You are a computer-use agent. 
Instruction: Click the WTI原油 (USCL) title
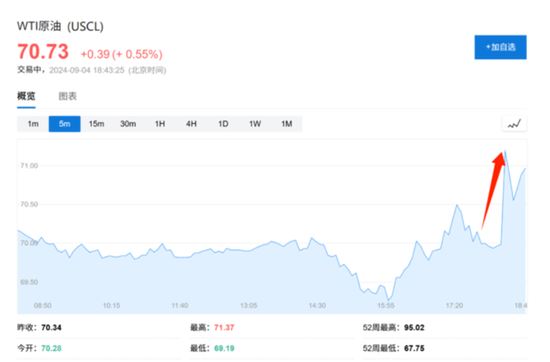click(60, 26)
